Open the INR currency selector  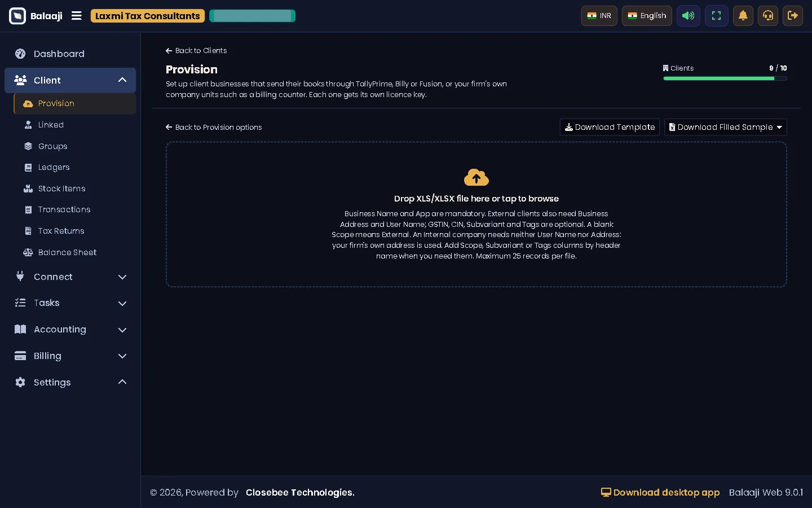click(599, 16)
